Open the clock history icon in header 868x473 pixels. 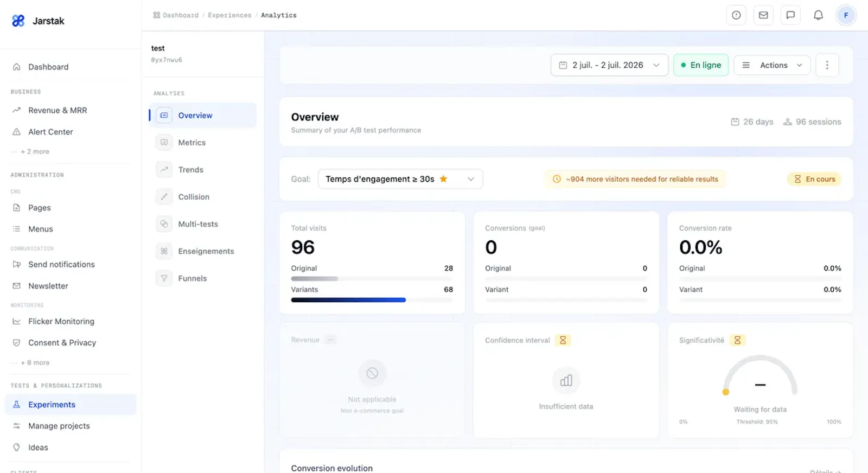736,15
